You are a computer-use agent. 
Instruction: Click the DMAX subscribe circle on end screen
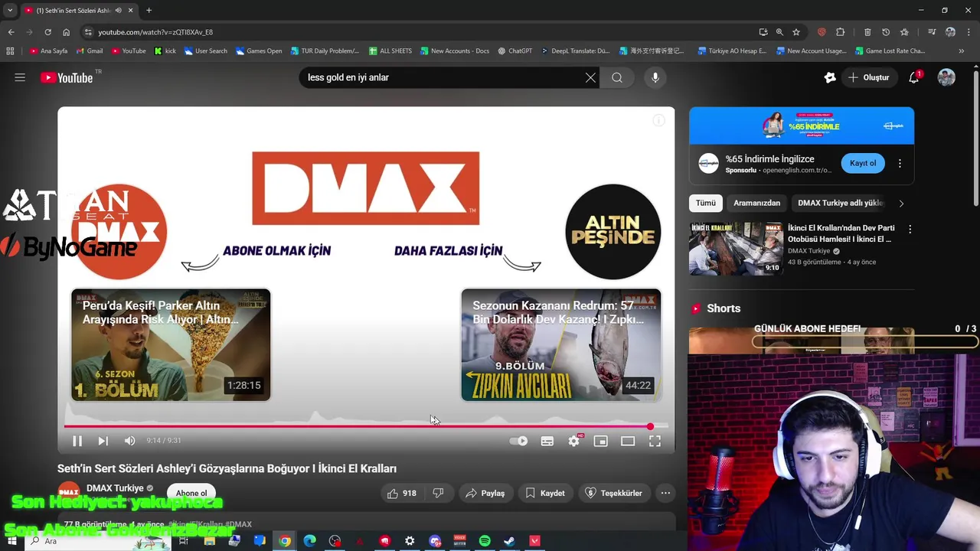point(119,232)
